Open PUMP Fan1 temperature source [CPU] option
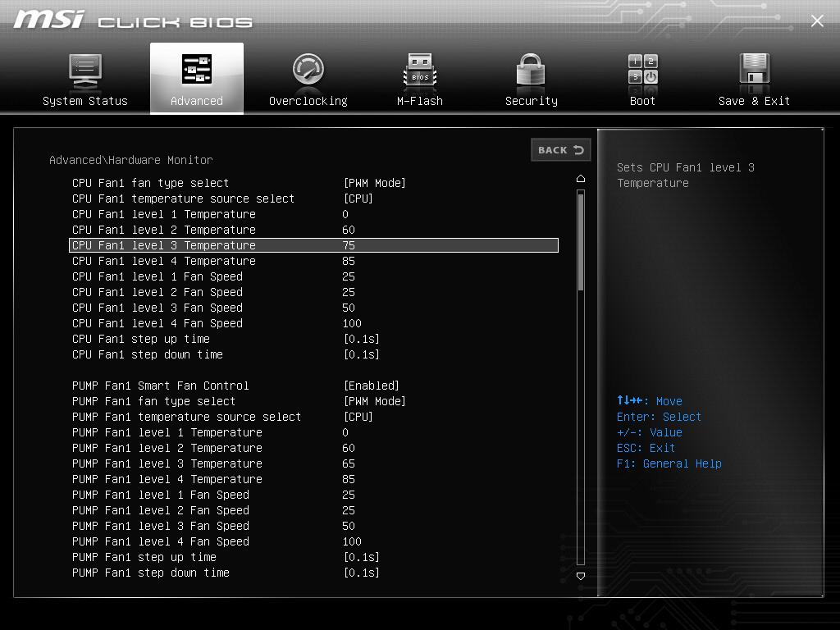The image size is (840, 630). [358, 417]
